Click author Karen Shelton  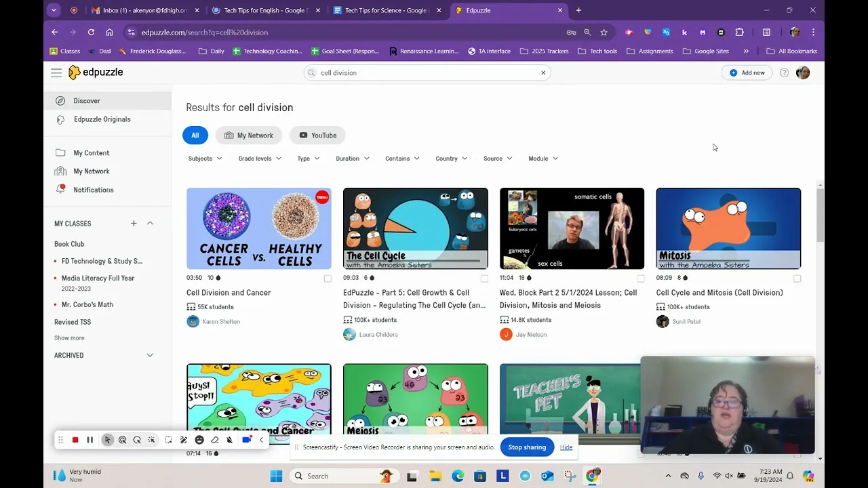coord(221,321)
